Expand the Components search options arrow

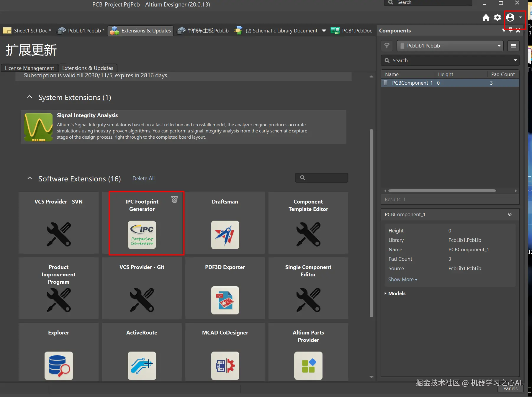(515, 60)
